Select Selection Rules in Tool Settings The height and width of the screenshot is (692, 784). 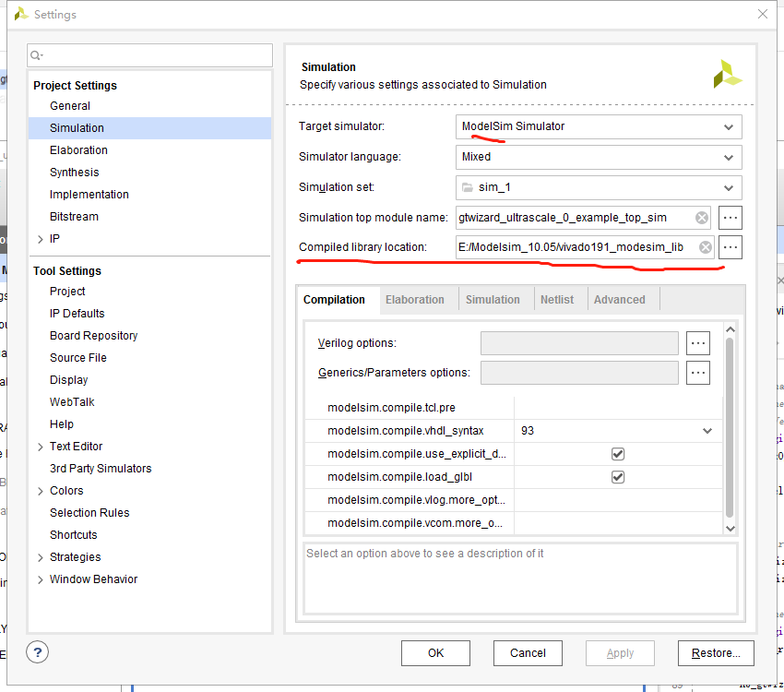(89, 513)
